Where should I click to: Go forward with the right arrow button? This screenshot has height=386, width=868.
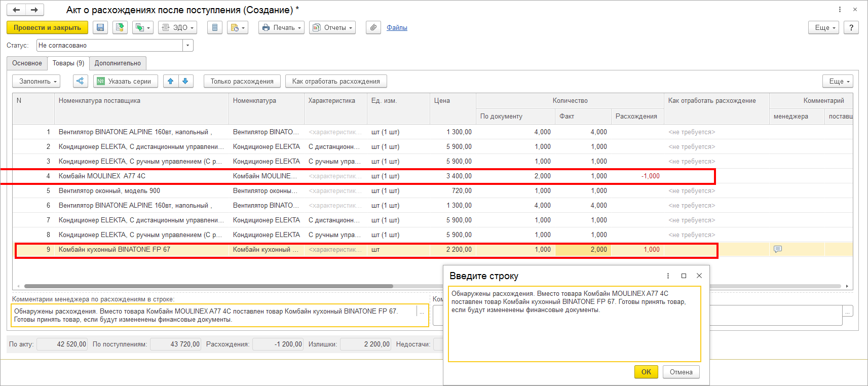[34, 10]
